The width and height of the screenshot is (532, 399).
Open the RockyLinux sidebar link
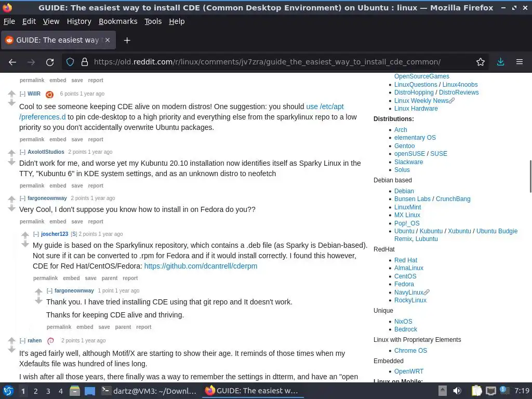click(410, 300)
